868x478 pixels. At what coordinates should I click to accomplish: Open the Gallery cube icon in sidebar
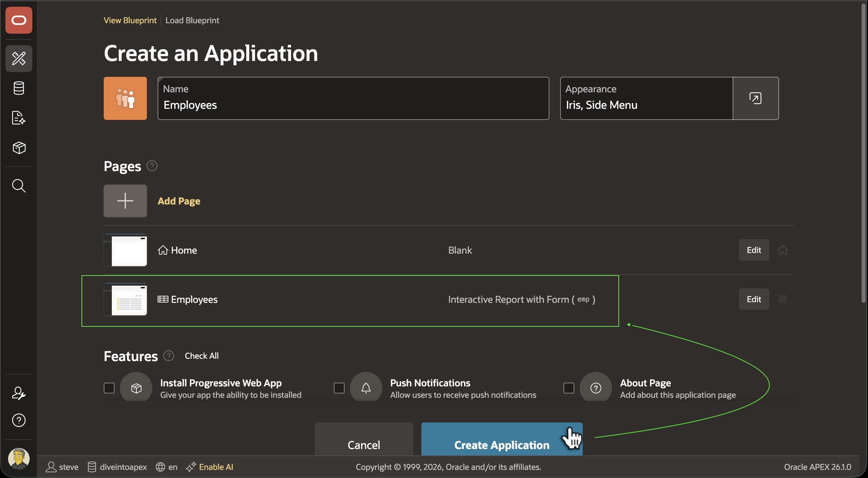tap(19, 148)
